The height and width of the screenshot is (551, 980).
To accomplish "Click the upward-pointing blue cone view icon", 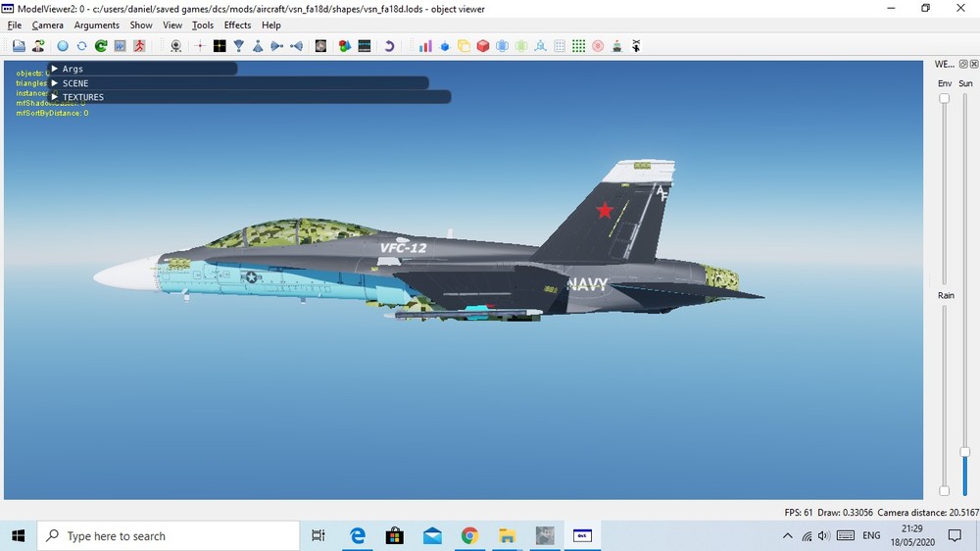I will pos(258,46).
